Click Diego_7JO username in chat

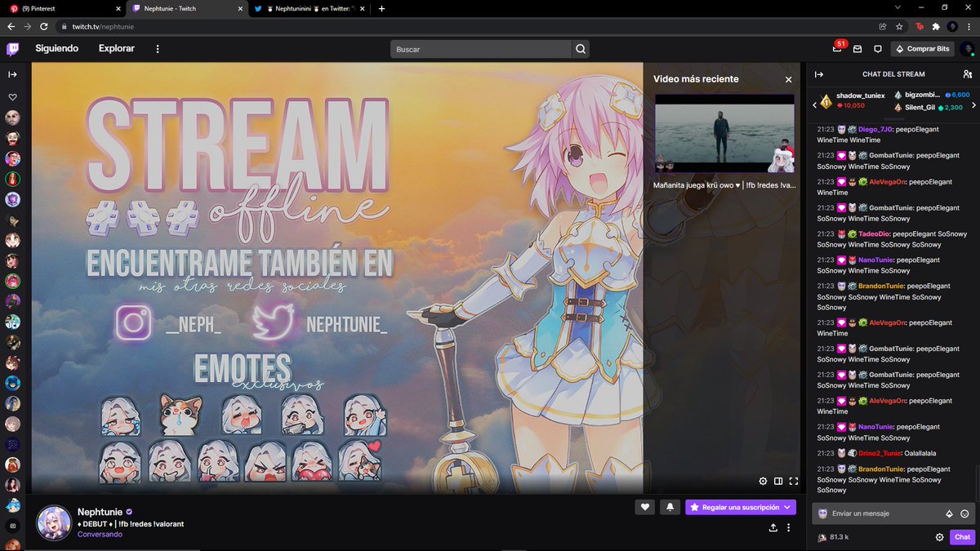[x=875, y=129]
